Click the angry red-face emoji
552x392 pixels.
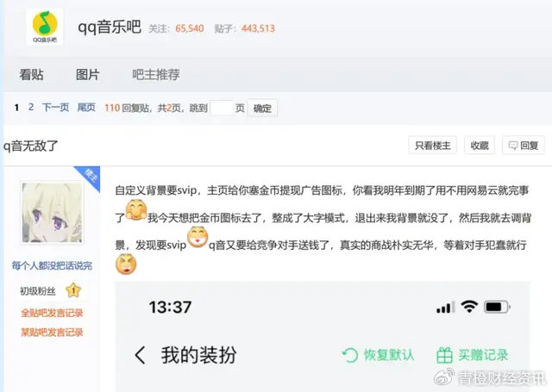pos(126,264)
